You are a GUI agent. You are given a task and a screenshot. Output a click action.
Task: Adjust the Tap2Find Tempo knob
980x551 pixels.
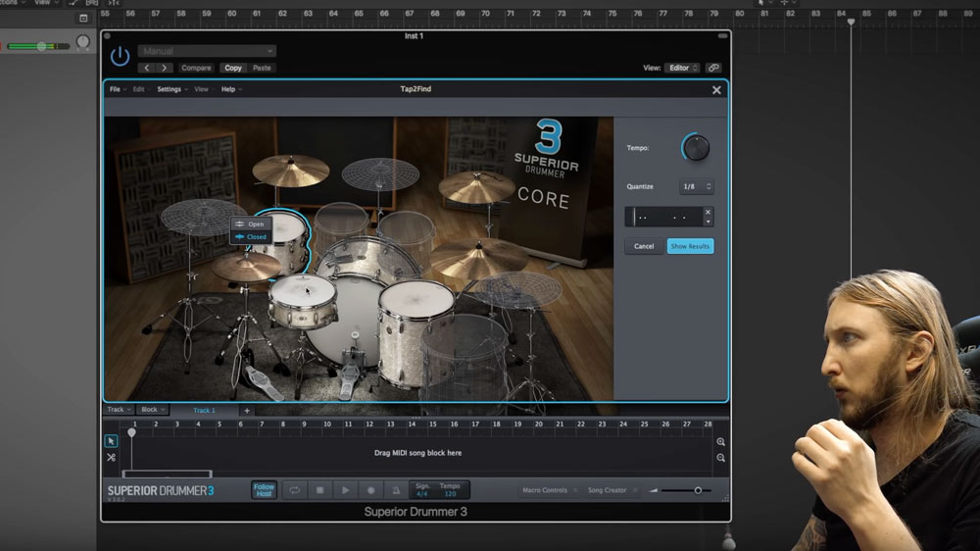pos(696,148)
